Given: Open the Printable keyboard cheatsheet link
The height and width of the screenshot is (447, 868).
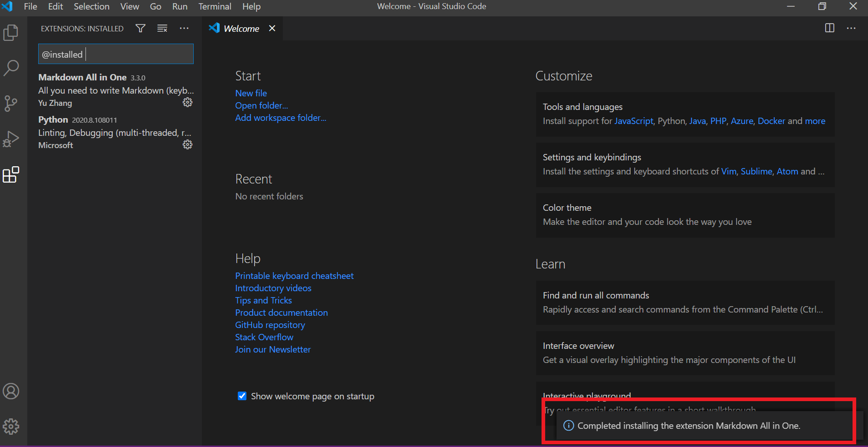Looking at the screenshot, I should coord(294,276).
